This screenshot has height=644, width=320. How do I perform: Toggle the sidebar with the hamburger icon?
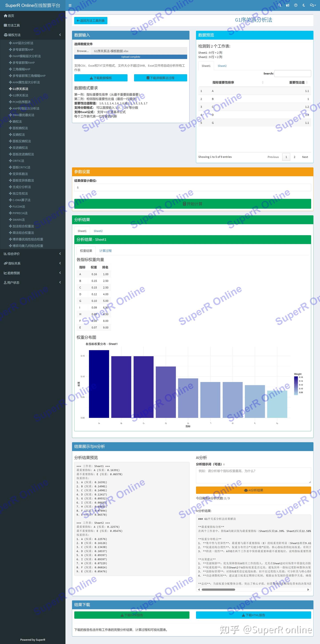pos(70,5)
